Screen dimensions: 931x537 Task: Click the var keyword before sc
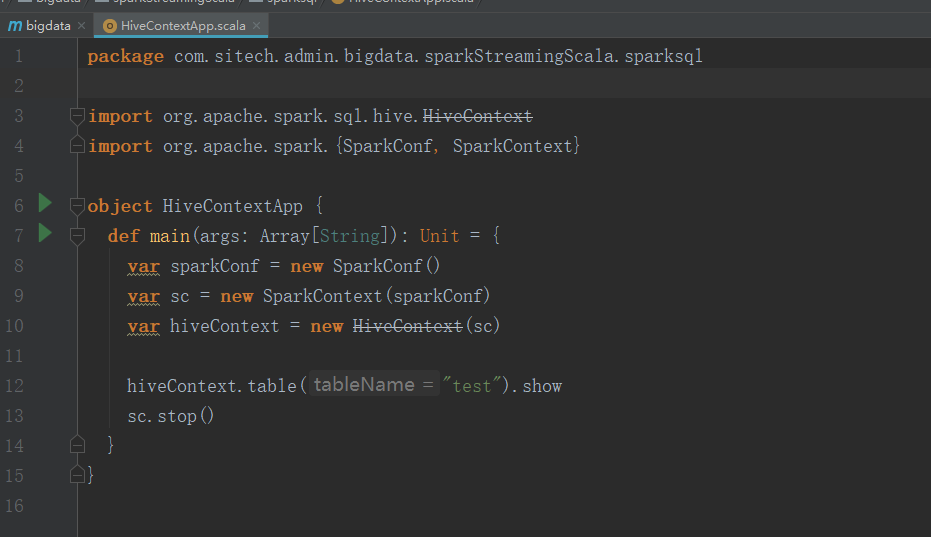[x=144, y=296]
